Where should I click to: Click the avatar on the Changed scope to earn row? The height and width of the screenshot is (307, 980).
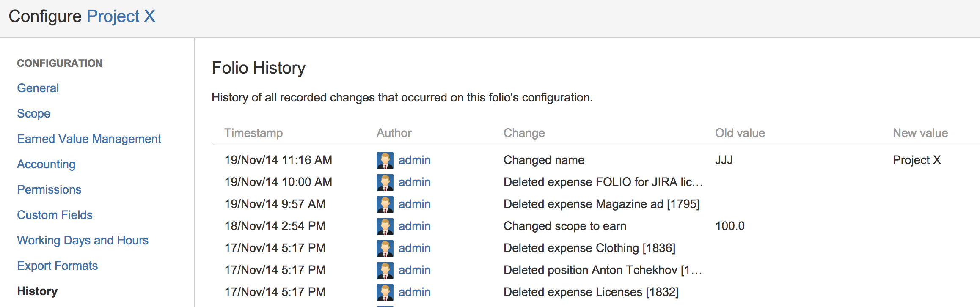[385, 226]
